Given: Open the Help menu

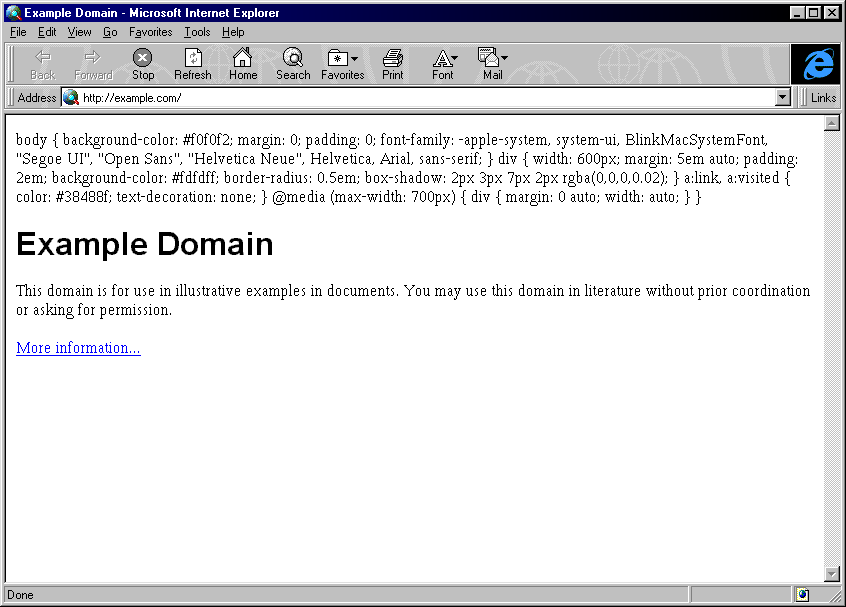Looking at the screenshot, I should coord(233,32).
